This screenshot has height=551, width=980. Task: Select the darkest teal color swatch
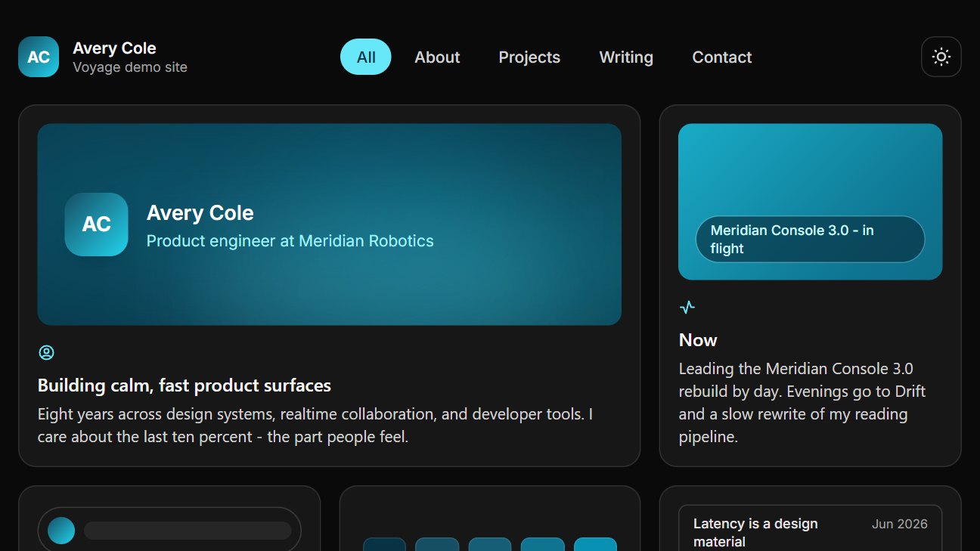pos(384,544)
